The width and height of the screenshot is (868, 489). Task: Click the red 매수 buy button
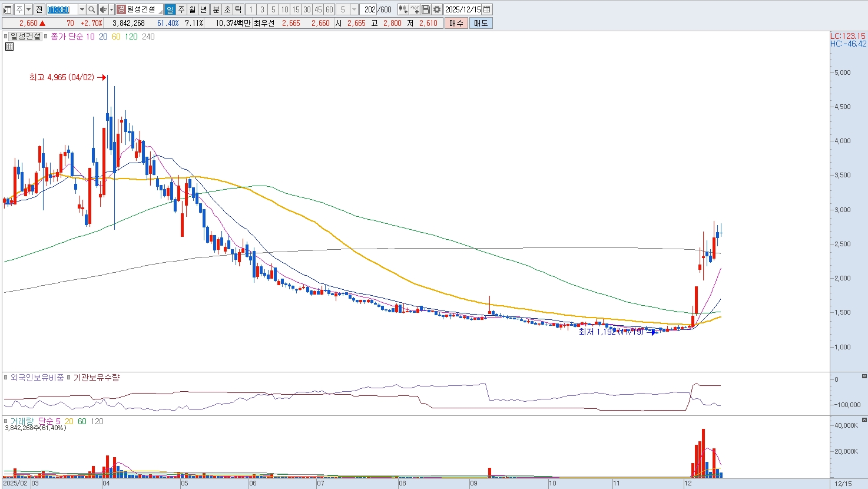[456, 23]
